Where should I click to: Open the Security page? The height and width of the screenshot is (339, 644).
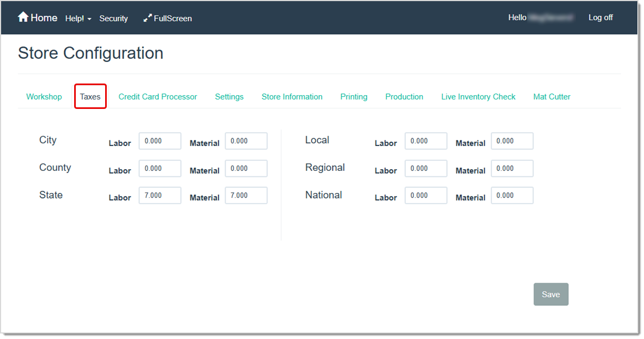113,18
